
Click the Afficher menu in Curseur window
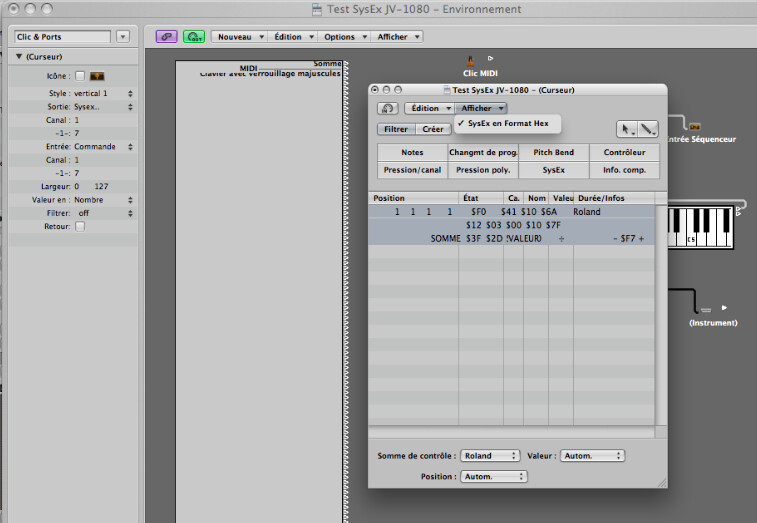point(481,108)
